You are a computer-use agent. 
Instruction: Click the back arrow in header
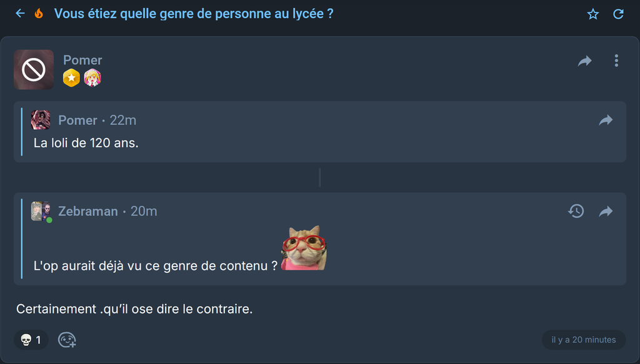tap(20, 14)
